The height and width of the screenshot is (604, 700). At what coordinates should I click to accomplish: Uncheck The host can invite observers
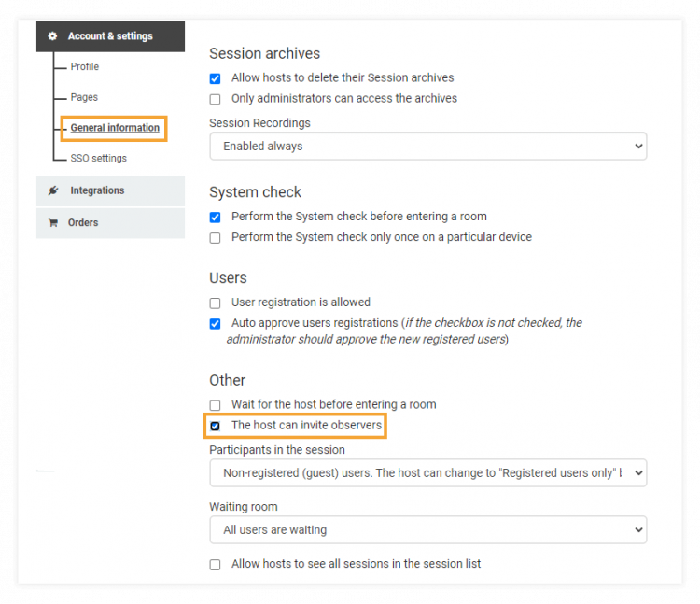(x=216, y=426)
